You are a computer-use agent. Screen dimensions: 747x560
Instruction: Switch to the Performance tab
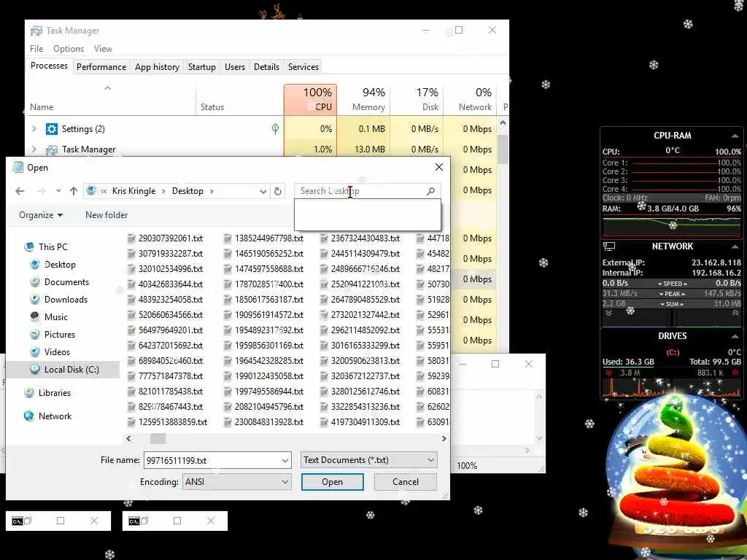coord(101,66)
